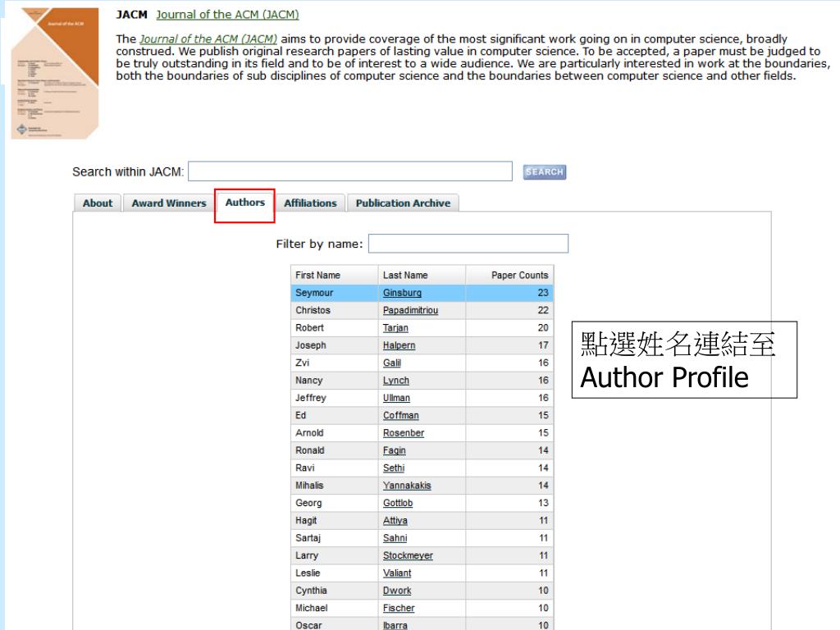Select first name cell Joseph
The height and width of the screenshot is (630, 840).
tap(335, 345)
